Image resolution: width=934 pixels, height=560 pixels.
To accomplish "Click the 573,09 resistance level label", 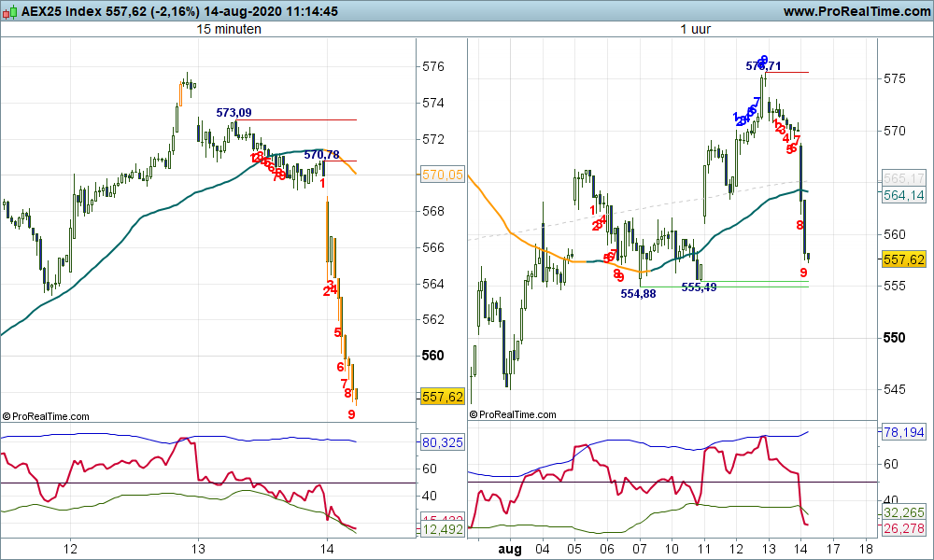I will [x=233, y=113].
